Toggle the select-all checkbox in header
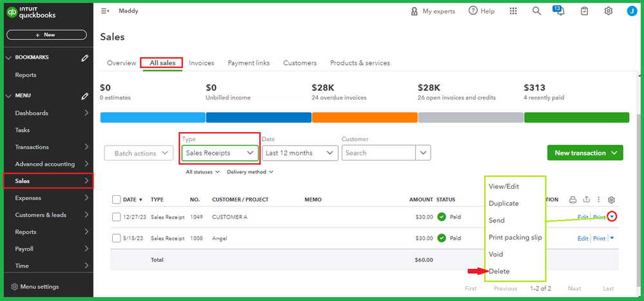This screenshot has height=301, width=644. [x=116, y=200]
